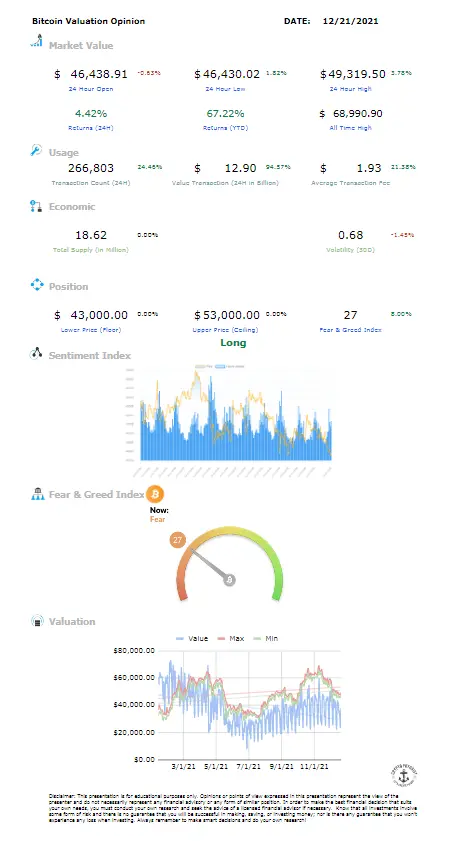This screenshot has width=466, height=841.
Task: Click the Market Value chart icon
Action: [36, 41]
